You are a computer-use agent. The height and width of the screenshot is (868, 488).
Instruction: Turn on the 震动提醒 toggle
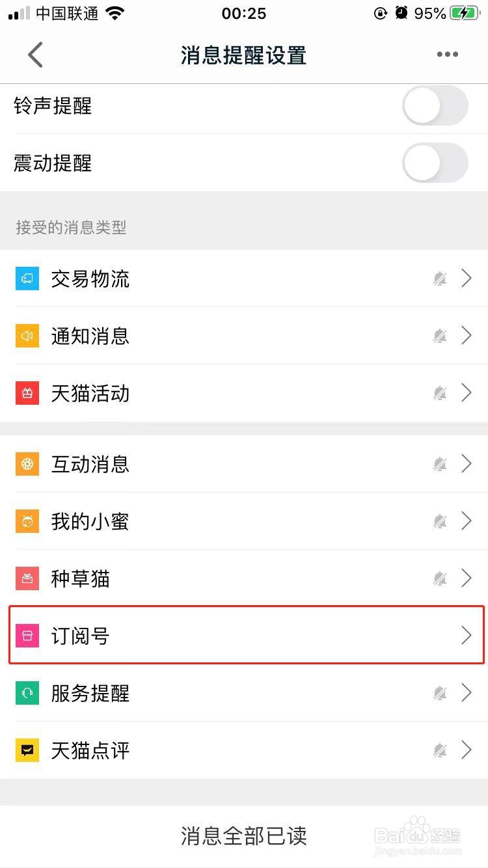coord(435,163)
